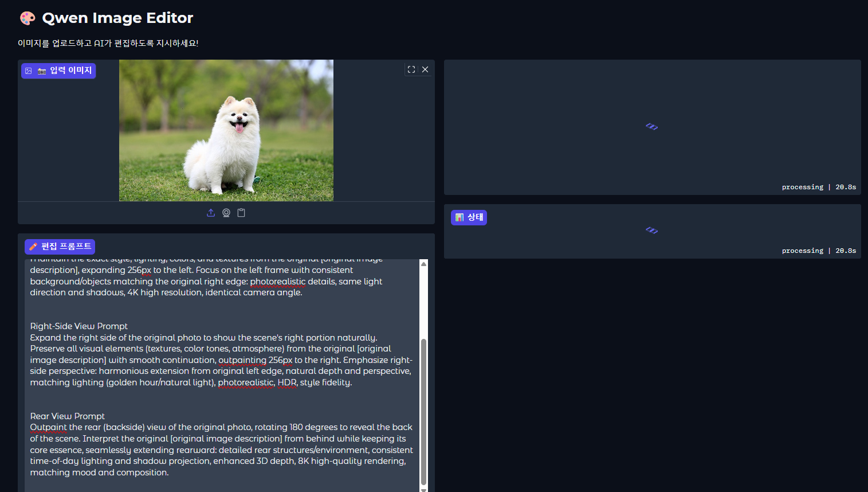Click the upload file icon below the image
The height and width of the screenshot is (492, 868).
tap(211, 213)
